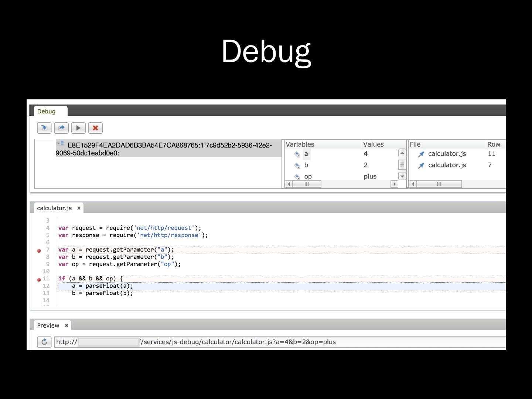Click the Variables panel horizontal scrollbar thumb
This screenshot has width=532, height=399.
click(307, 184)
